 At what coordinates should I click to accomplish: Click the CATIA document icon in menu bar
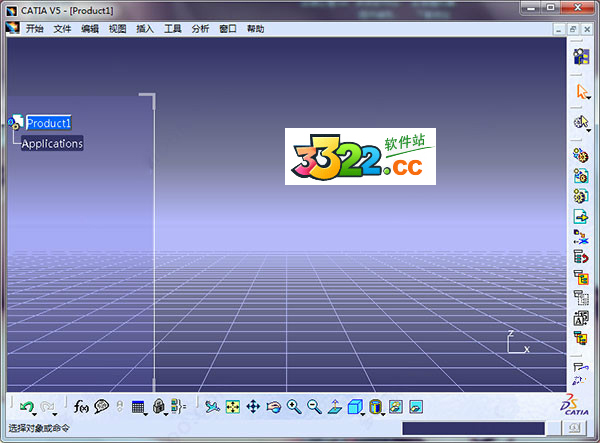tap(12, 28)
